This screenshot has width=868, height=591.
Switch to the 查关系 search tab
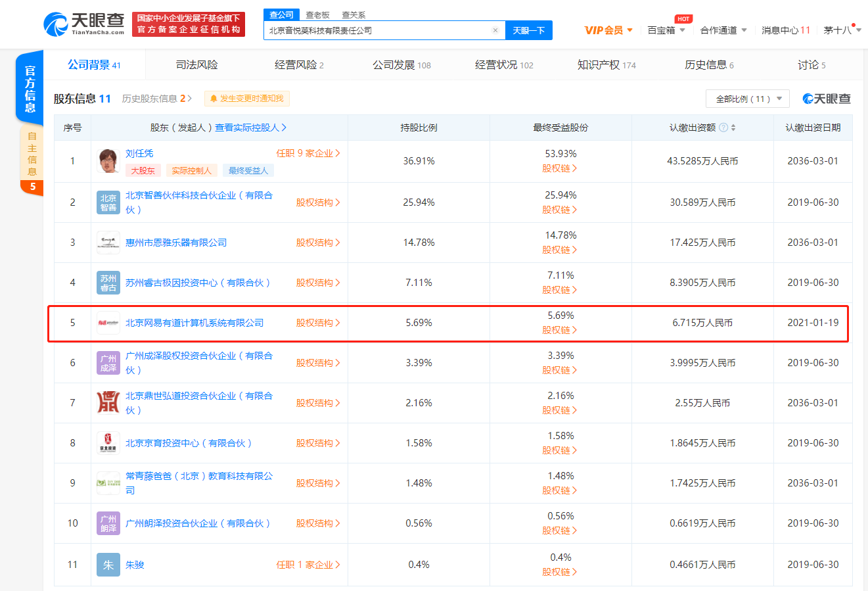pyautogui.click(x=354, y=14)
